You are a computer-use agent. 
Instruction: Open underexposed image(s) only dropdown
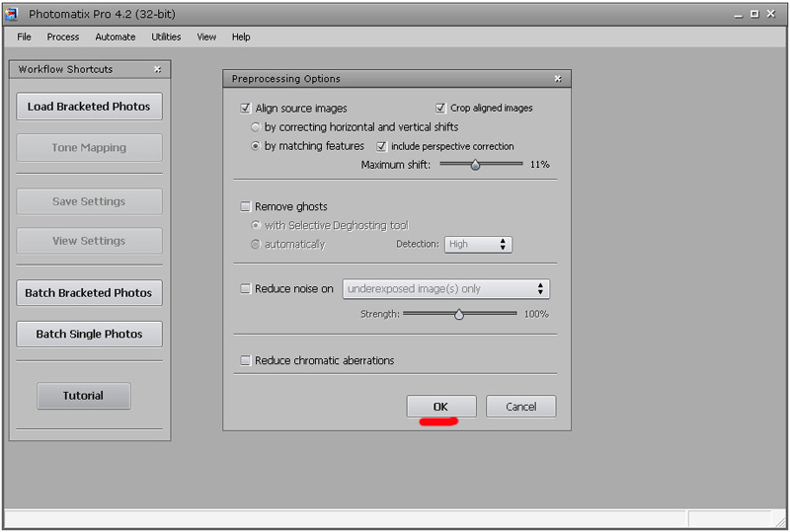(446, 289)
